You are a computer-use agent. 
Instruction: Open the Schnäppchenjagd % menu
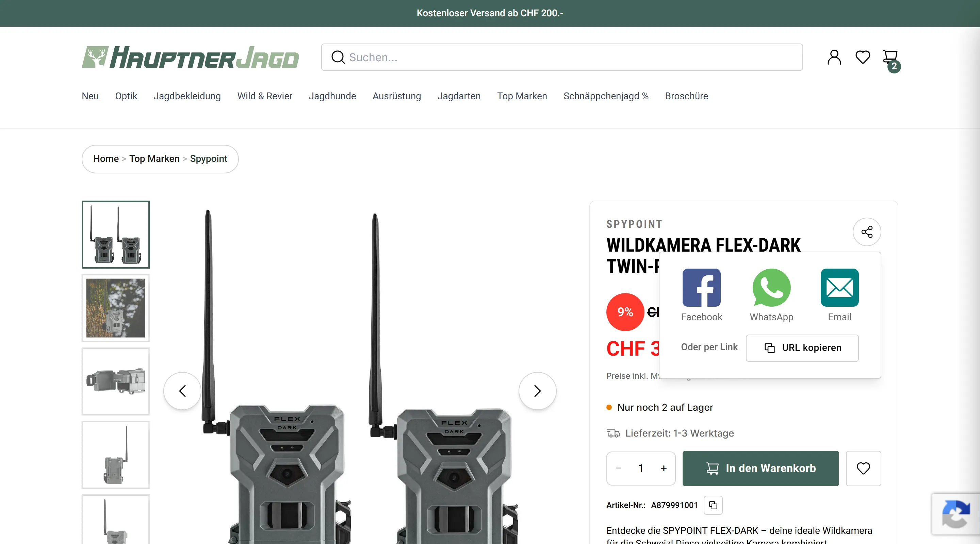click(x=606, y=96)
